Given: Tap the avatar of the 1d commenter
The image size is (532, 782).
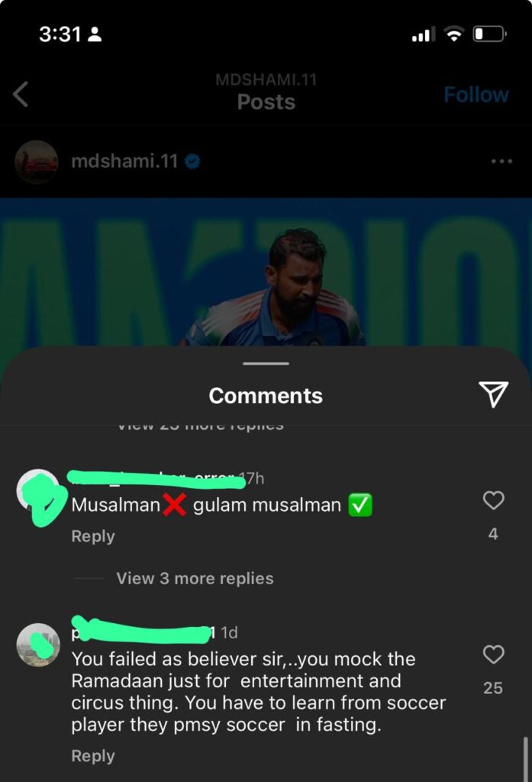Looking at the screenshot, I should 38,645.
